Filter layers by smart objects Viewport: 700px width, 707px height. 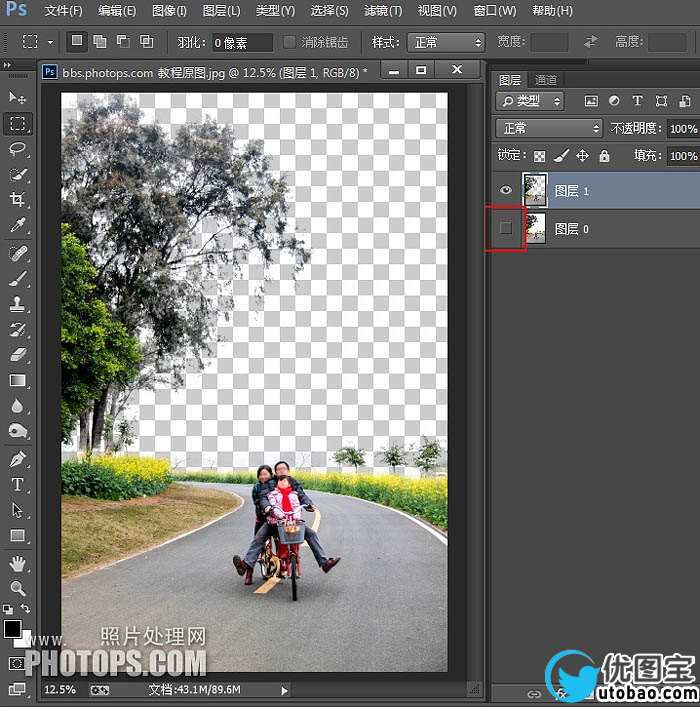pos(685,101)
